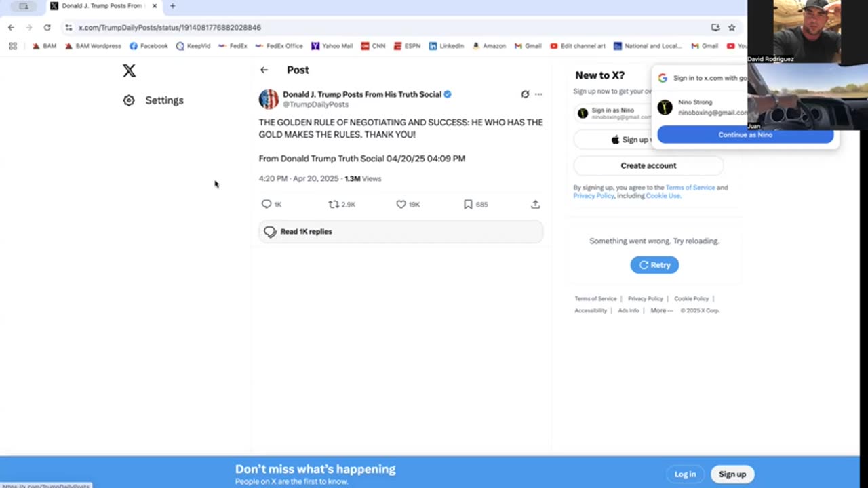
Task: Click the post timestamp 4:20 PM Apr 20, 2025
Action: [x=298, y=178]
